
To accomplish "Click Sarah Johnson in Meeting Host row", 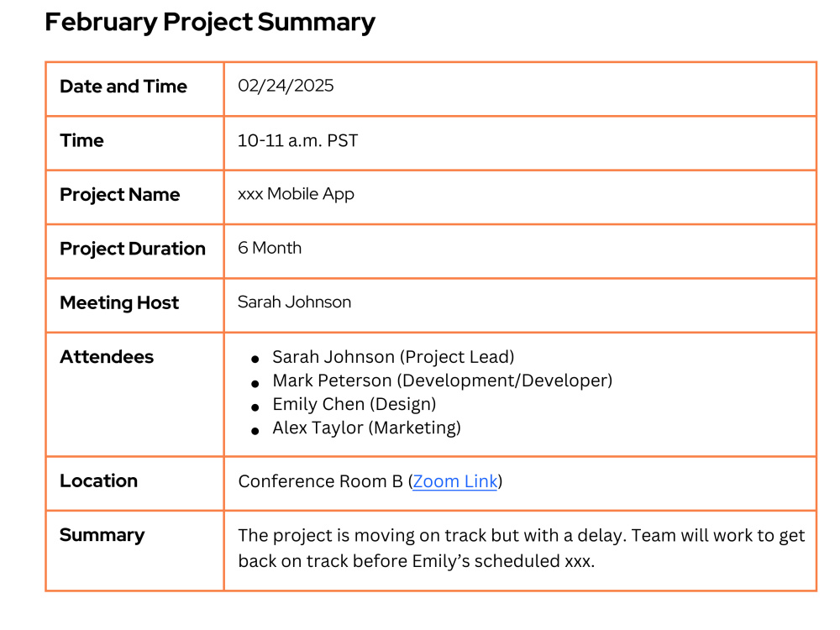I will click(295, 302).
